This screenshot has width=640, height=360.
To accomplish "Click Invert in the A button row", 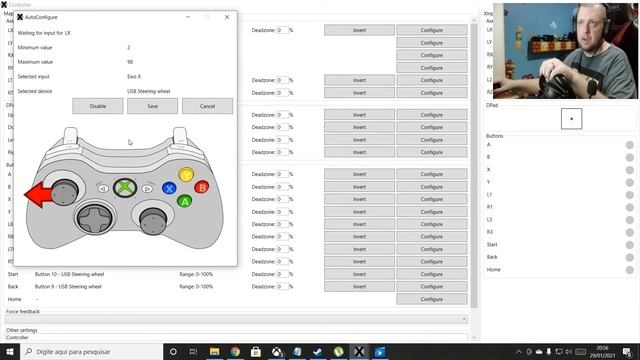I will (359, 174).
